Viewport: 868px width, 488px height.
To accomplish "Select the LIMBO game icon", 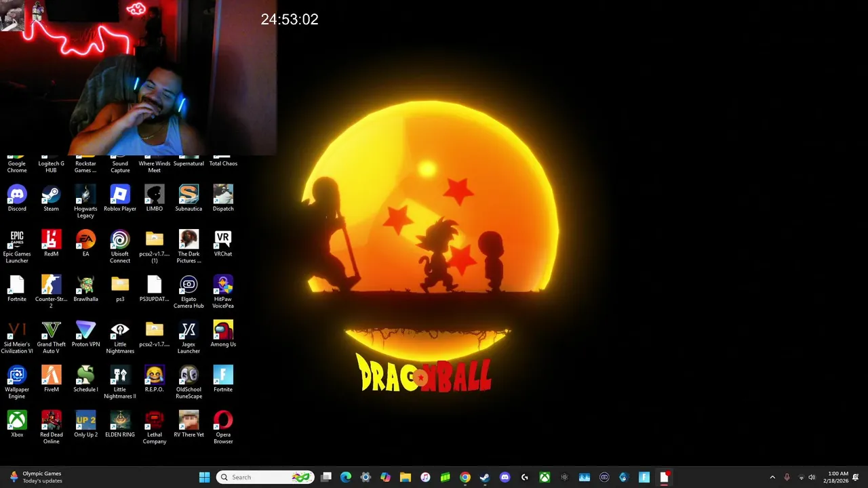I will point(155,199).
